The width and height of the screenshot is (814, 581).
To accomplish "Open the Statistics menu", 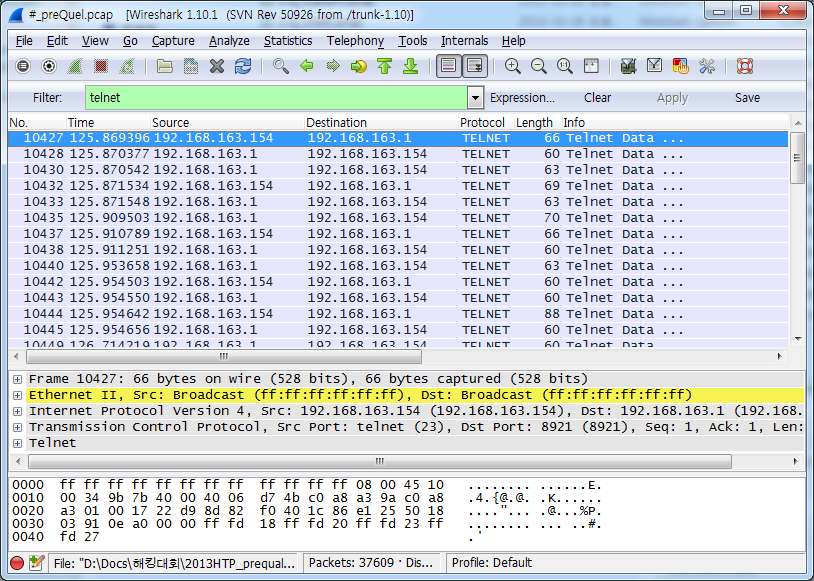I will click(x=288, y=41).
